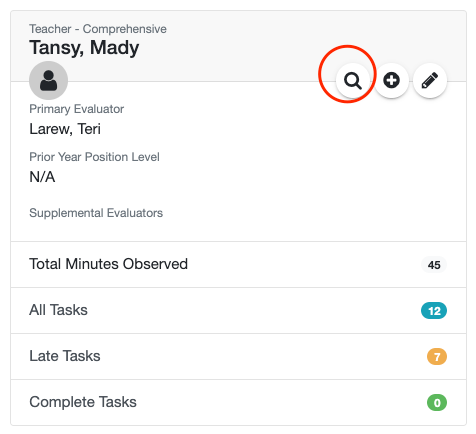
Task: Click the 45 minutes observed badge
Action: 434,265
